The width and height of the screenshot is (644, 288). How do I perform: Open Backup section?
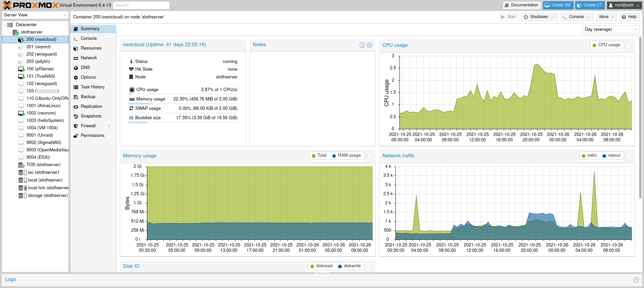[x=93, y=97]
